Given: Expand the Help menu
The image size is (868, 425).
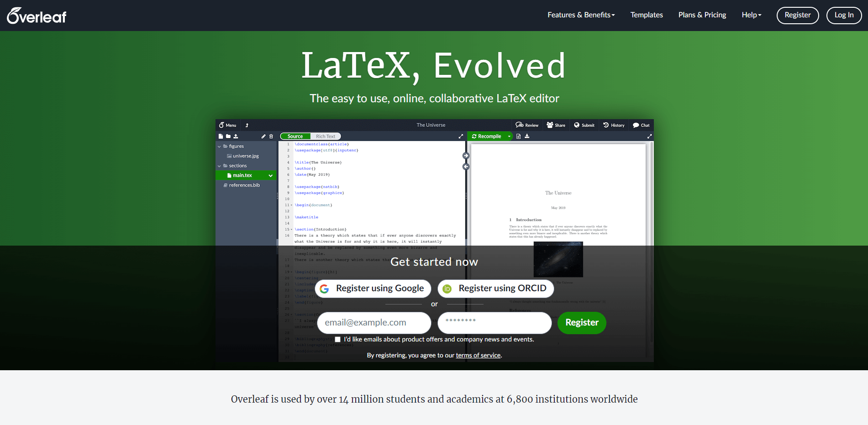Looking at the screenshot, I should [x=752, y=15].
